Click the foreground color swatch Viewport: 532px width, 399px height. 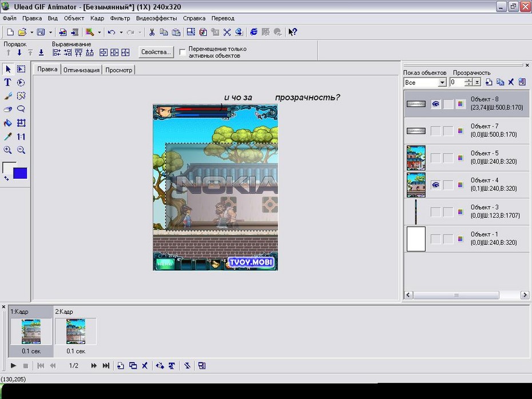(x=7, y=167)
